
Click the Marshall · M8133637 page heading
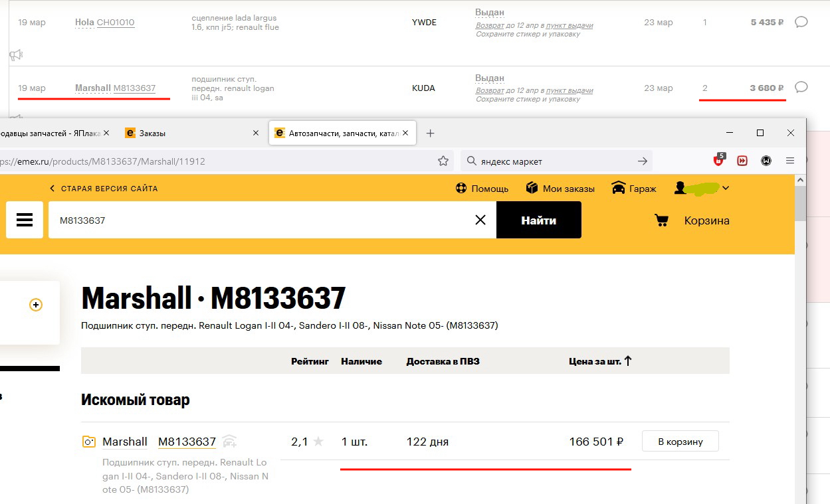[x=213, y=298]
